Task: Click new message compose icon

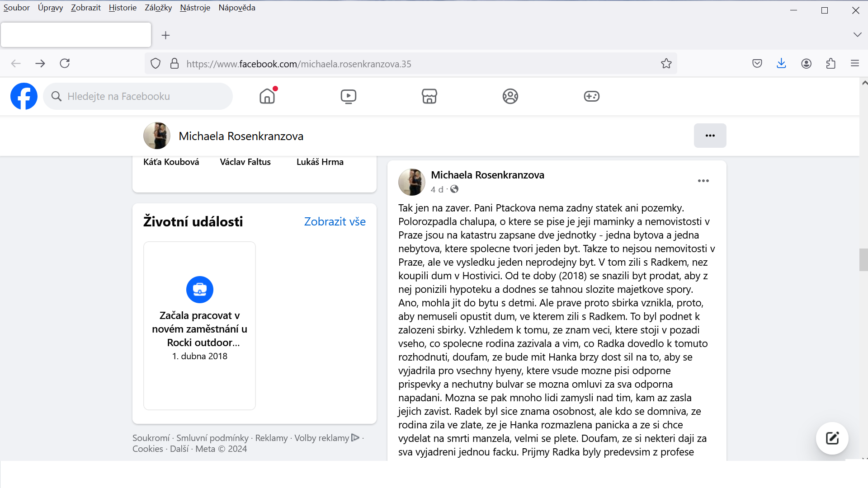Action: pyautogui.click(x=832, y=438)
